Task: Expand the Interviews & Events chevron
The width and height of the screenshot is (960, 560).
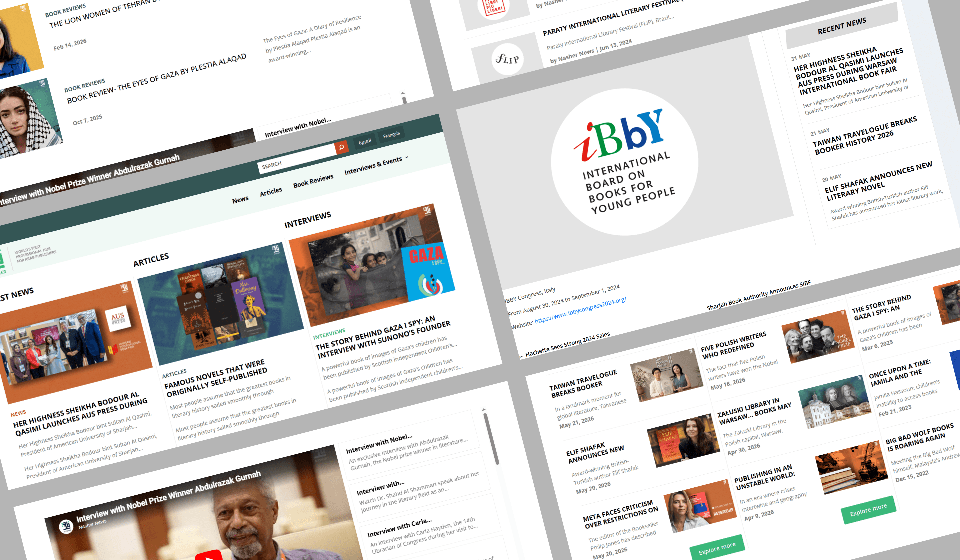Action: [407, 157]
